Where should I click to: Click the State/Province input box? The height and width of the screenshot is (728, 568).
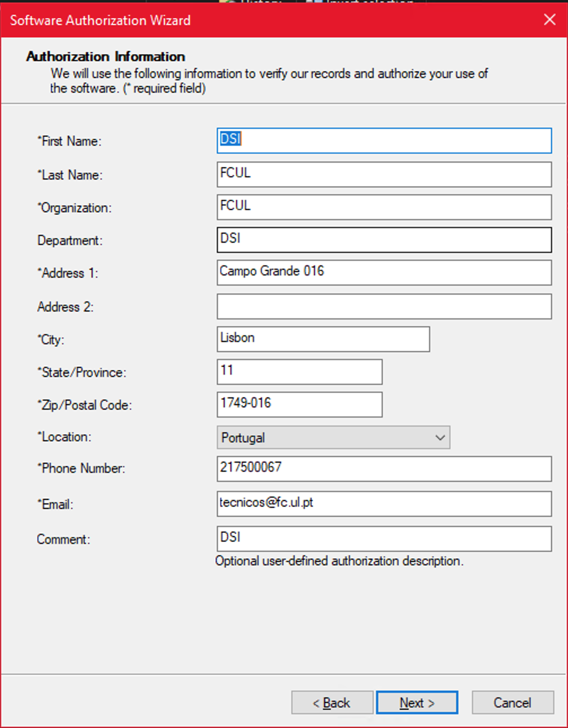click(299, 371)
